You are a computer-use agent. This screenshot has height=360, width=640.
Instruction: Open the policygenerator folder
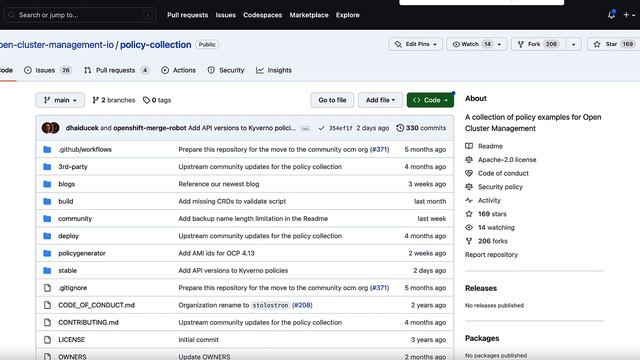click(82, 253)
